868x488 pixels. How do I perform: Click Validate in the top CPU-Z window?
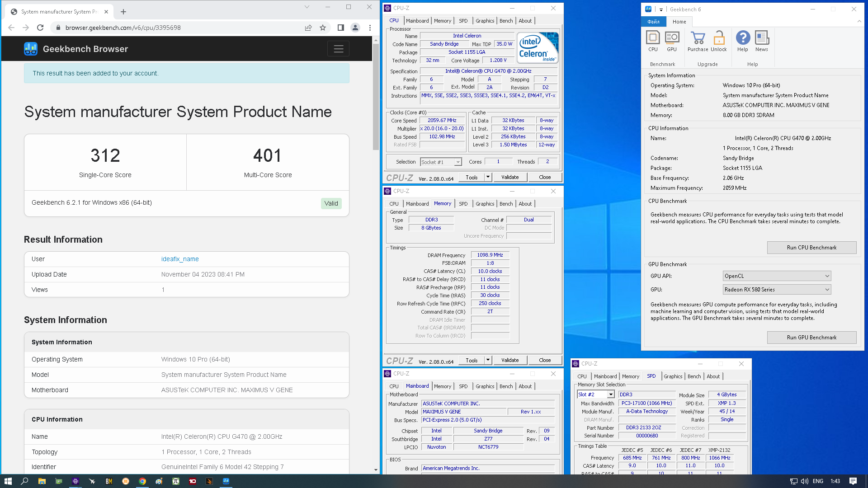(510, 178)
